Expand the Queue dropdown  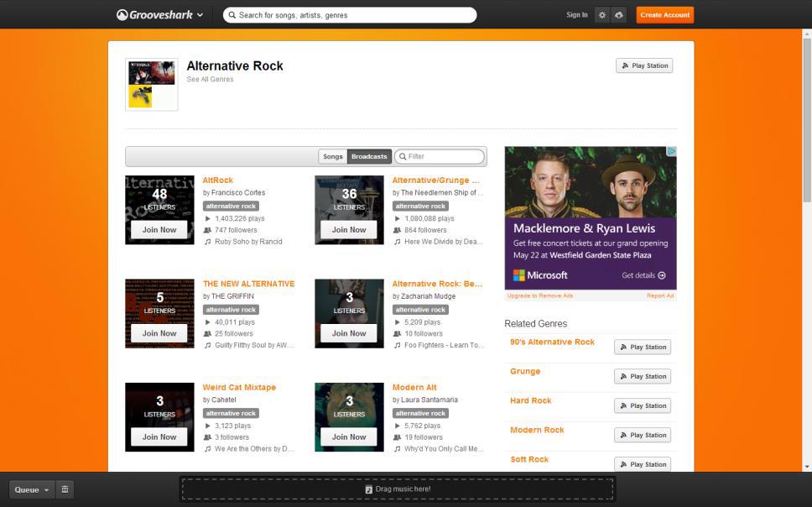(32, 489)
